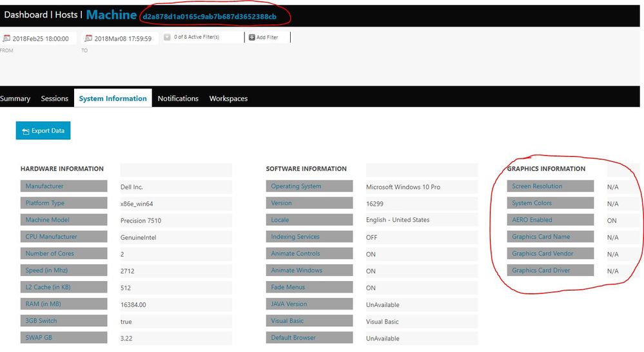The width and height of the screenshot is (644, 352).
Task: Click the TO date calendar icon
Action: pyautogui.click(x=88, y=38)
